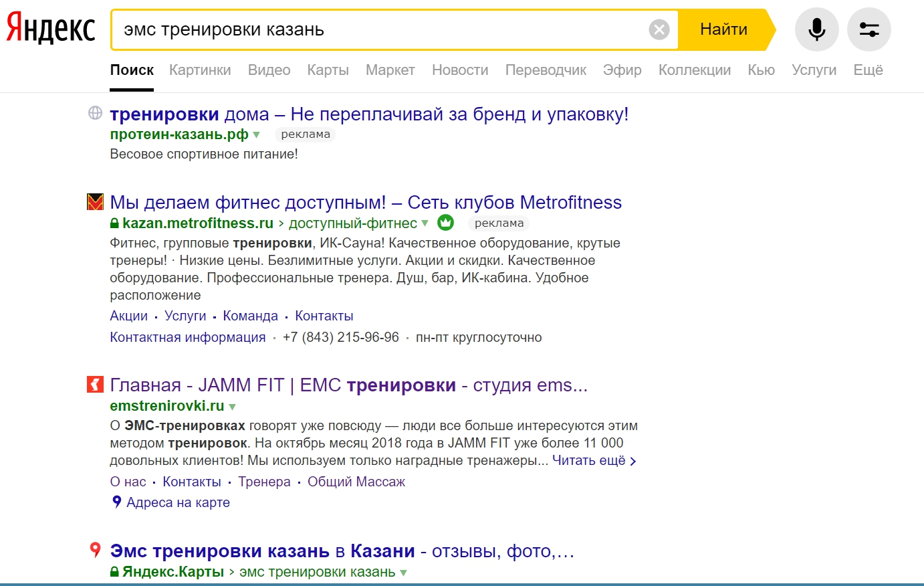The width and height of the screenshot is (924, 586).
Task: Open the Услуги tab
Action: (x=814, y=70)
